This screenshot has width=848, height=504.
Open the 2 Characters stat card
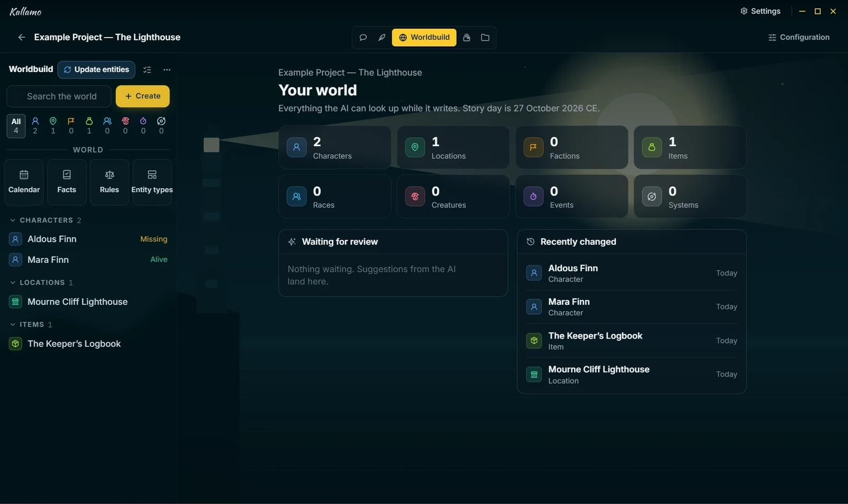point(335,147)
